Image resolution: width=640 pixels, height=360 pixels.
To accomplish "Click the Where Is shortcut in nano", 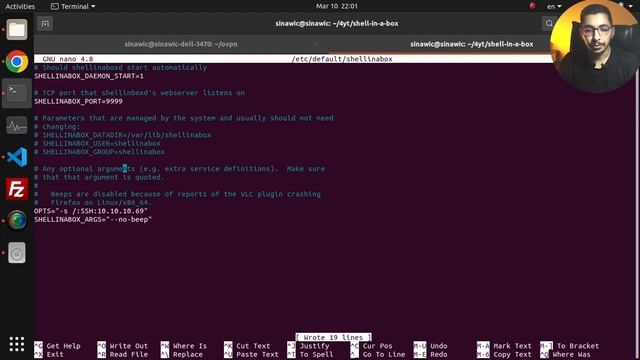I will tap(184, 346).
